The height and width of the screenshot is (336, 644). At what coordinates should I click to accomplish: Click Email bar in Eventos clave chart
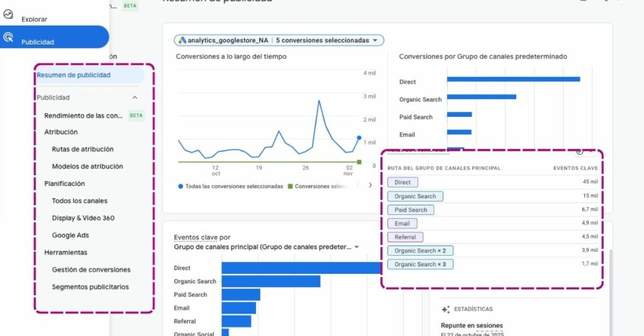coord(238,308)
